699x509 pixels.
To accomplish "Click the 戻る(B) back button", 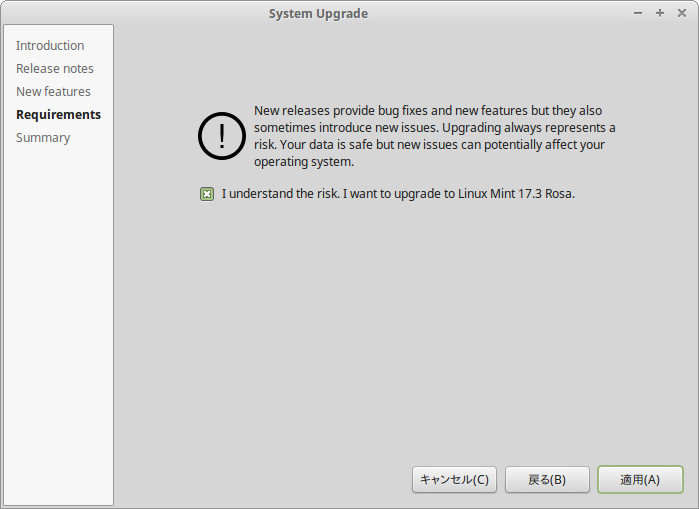I will point(547,480).
